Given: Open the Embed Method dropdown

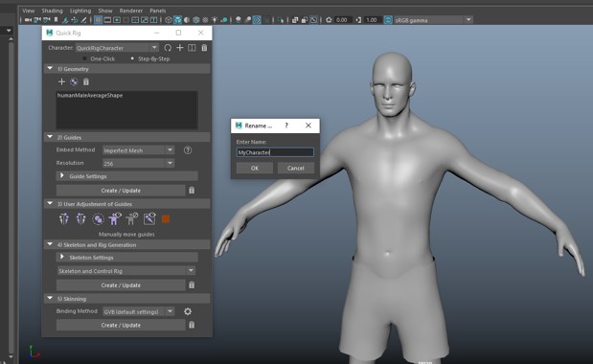Looking at the screenshot, I should click(138, 150).
